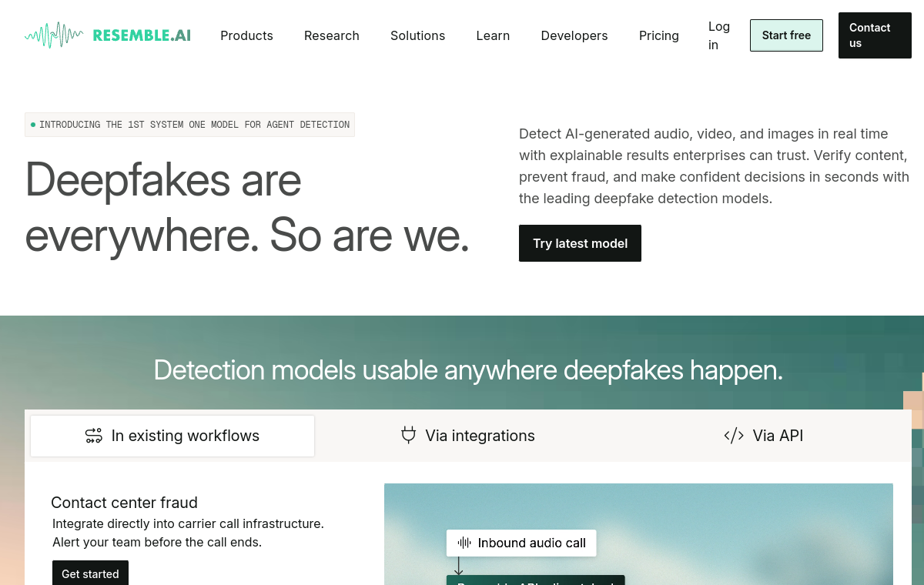Click the Contact us button
Viewport: 924px width, 585px height.
tap(875, 35)
